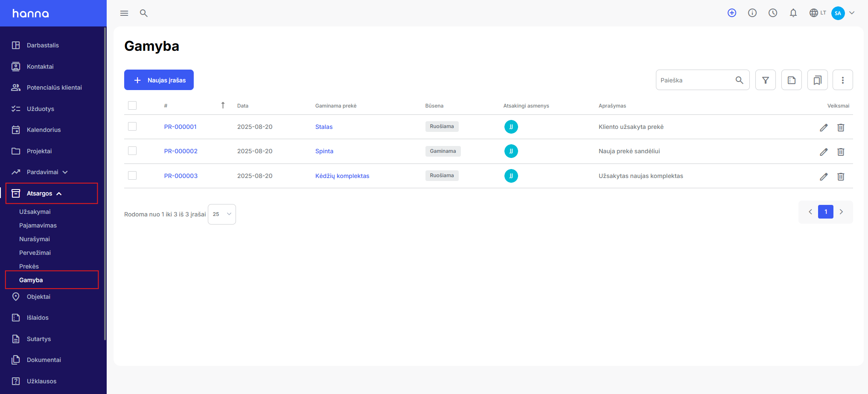Click JJ avatar in Kėdžių komplektas row
This screenshot has width=868, height=394.
(x=511, y=176)
